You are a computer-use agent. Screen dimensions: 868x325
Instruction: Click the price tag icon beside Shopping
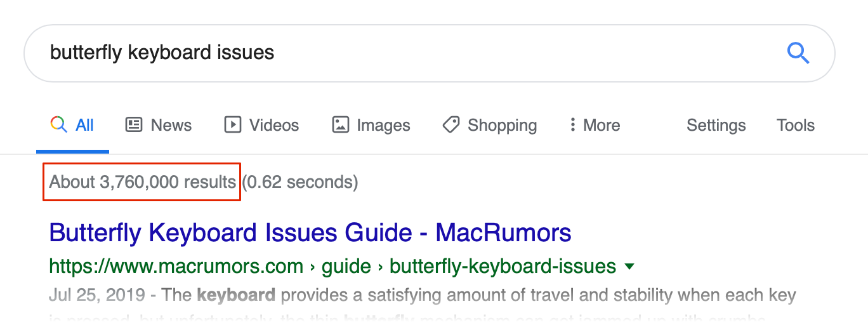[x=451, y=124]
